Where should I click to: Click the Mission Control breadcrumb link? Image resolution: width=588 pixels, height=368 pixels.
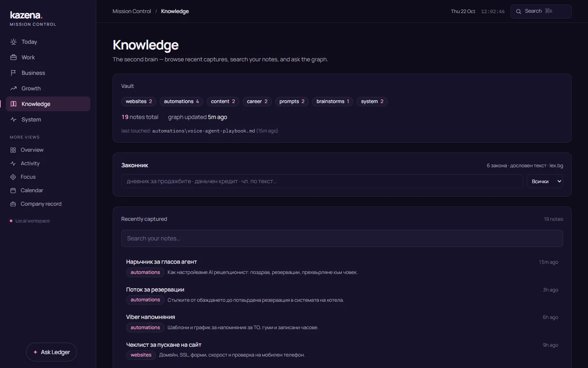click(x=131, y=11)
